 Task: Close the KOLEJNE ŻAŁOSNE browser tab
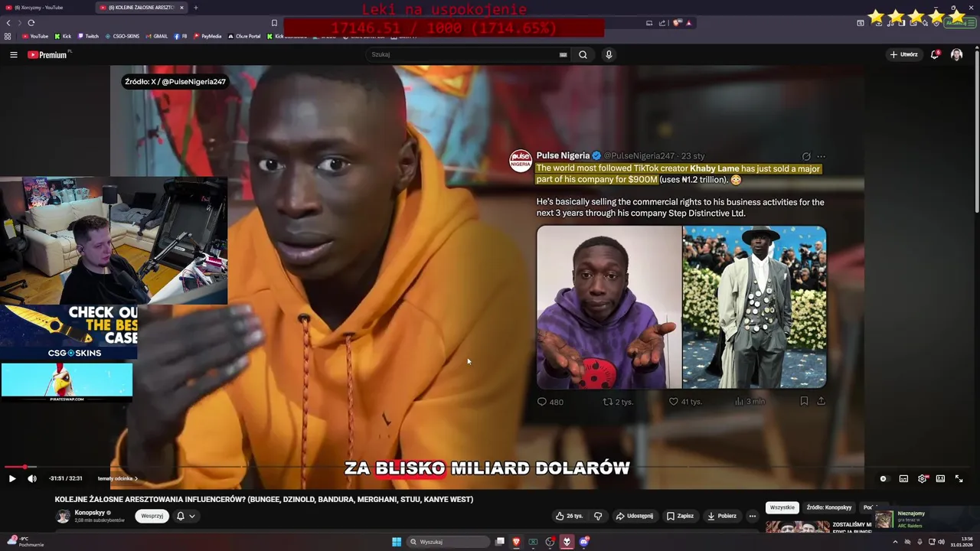click(182, 8)
